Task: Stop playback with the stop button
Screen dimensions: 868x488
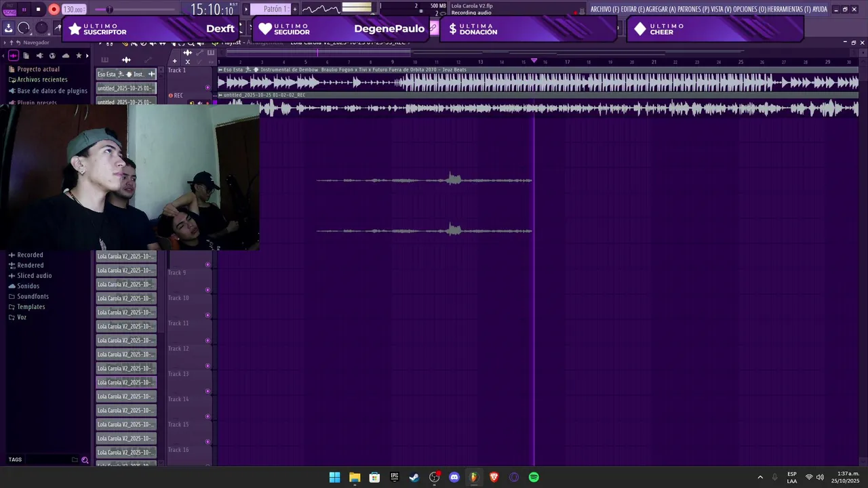Action: [x=39, y=9]
